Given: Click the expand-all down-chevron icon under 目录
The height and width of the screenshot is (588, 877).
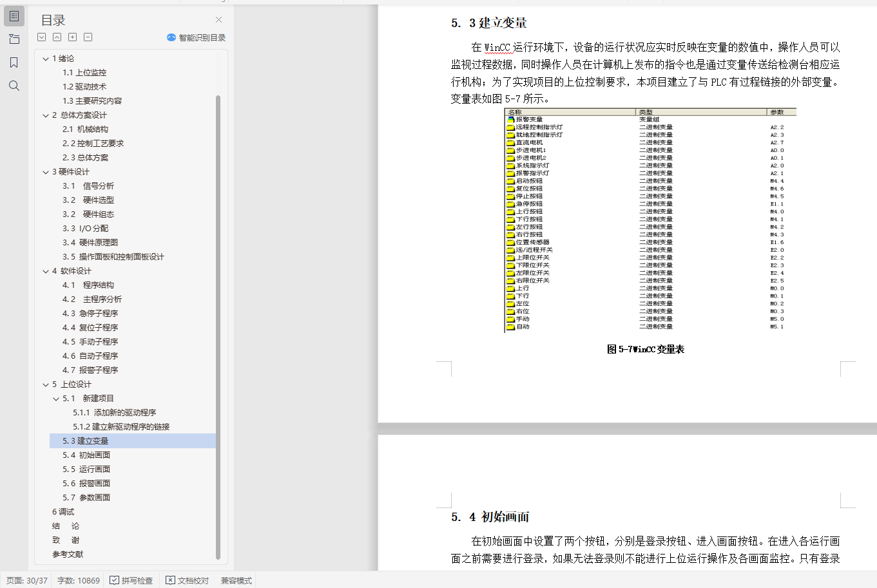Looking at the screenshot, I should point(42,37).
